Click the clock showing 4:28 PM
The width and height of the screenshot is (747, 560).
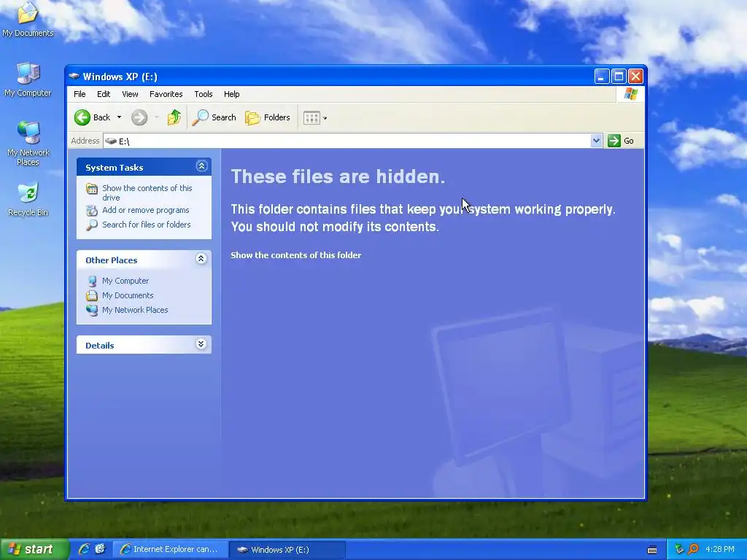tap(720, 549)
